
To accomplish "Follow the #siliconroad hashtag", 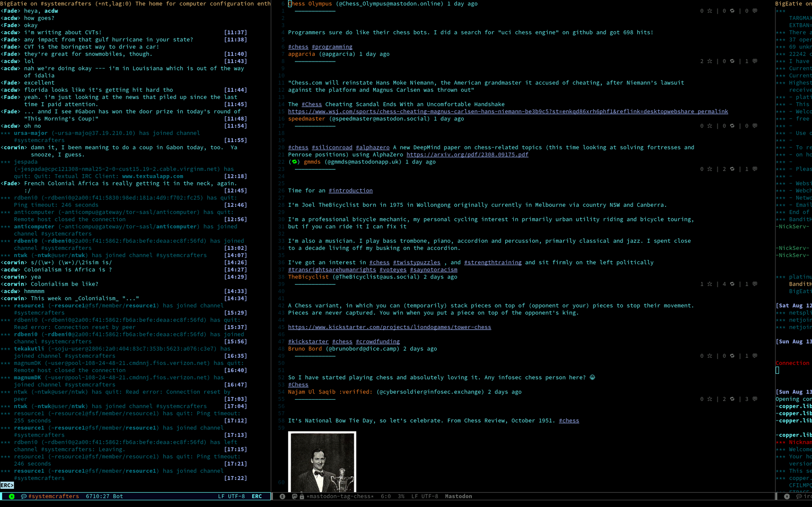I will 332,147.
